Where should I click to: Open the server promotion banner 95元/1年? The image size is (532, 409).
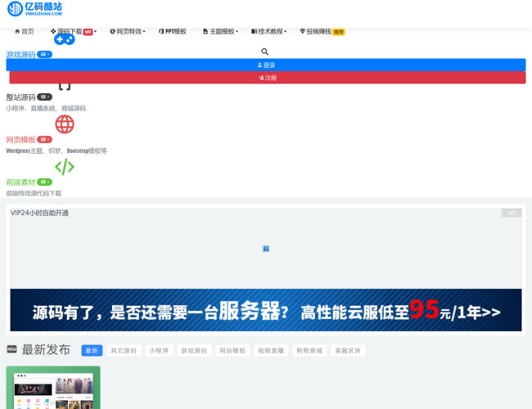click(266, 310)
